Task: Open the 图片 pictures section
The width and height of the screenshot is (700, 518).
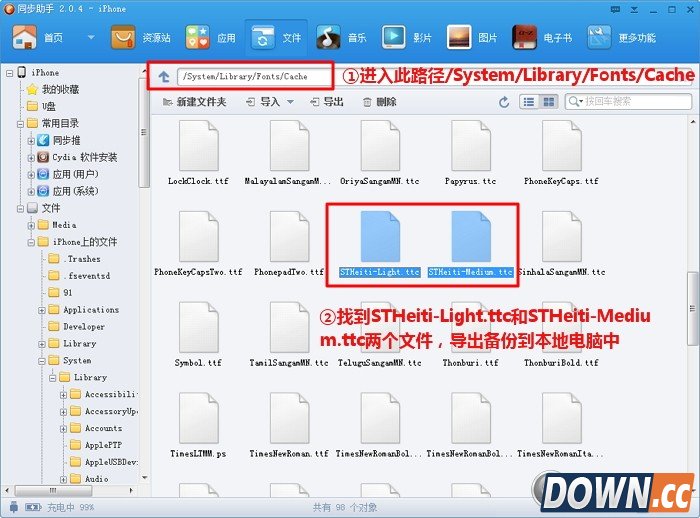Action: point(472,37)
